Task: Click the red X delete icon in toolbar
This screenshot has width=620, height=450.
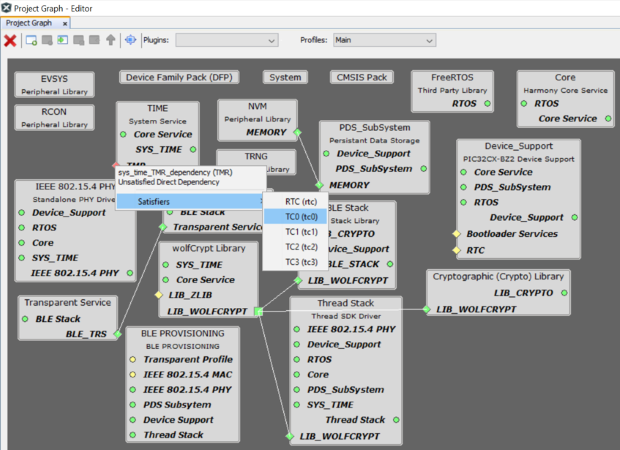Action: point(10,40)
